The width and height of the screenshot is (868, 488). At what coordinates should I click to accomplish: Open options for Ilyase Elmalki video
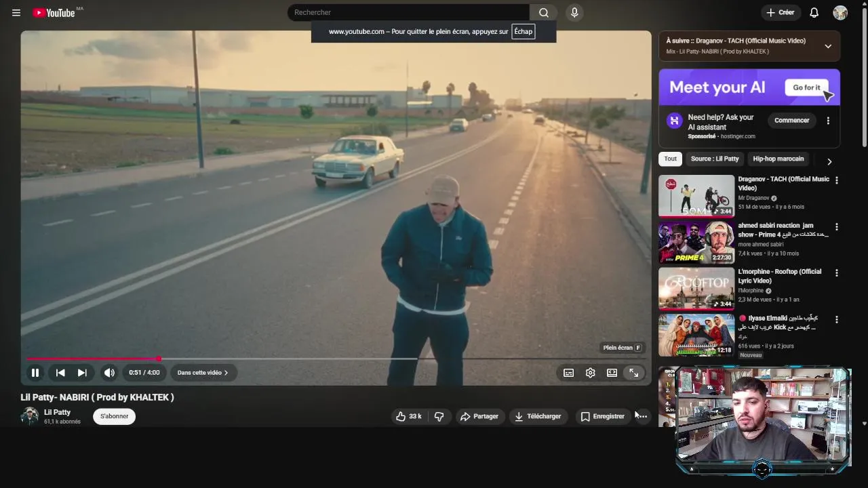point(837,319)
